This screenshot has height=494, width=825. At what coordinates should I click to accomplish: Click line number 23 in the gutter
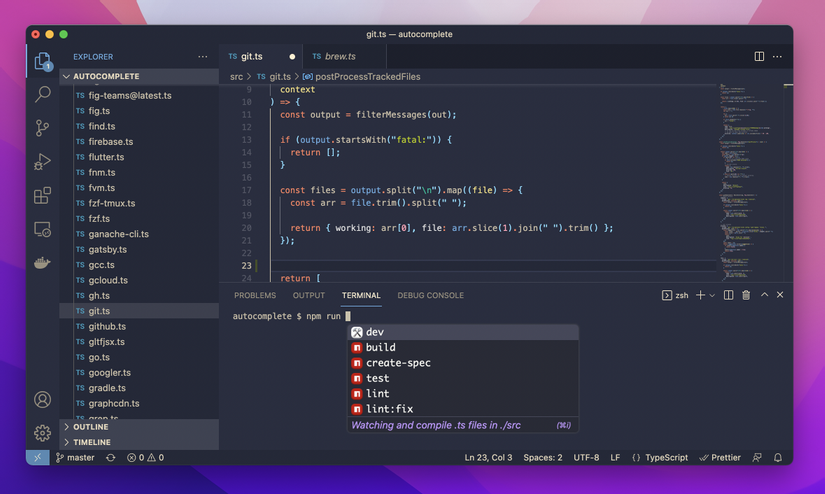click(x=246, y=266)
